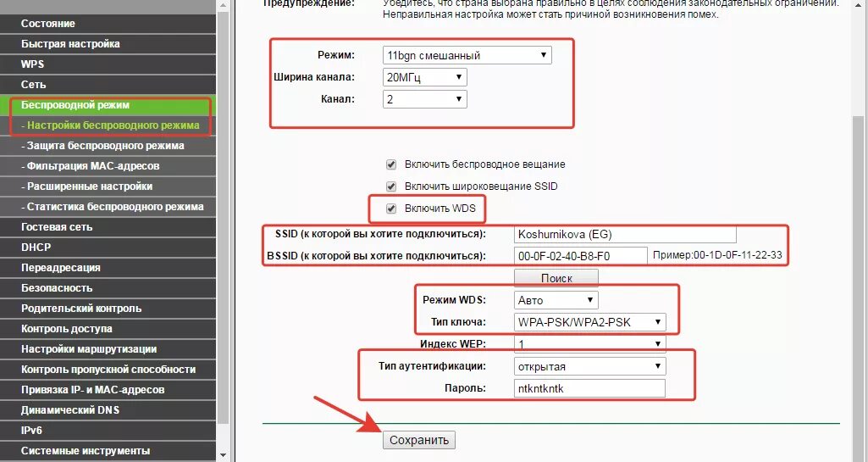Image resolution: width=868 pixels, height=462 pixels.
Task: Open Статистика беспроводного режима submenu
Action: [x=108, y=207]
